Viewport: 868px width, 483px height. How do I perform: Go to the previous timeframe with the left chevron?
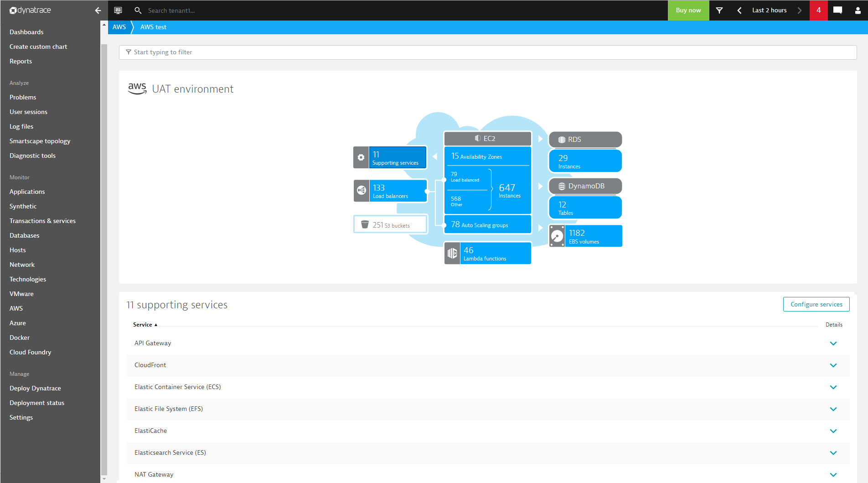point(739,10)
